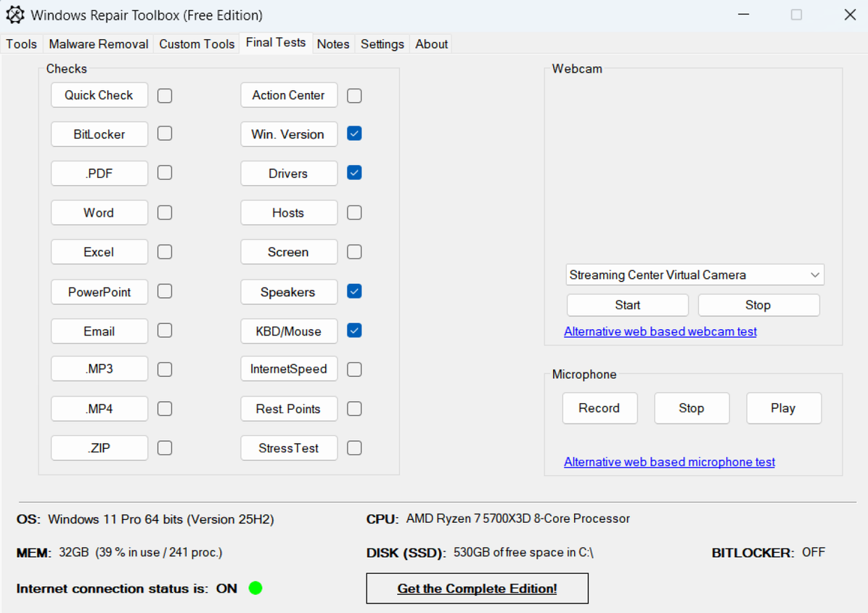Viewport: 868px width, 613px height.
Task: Click the Windows Repair Toolbox gear icon
Action: (15, 15)
